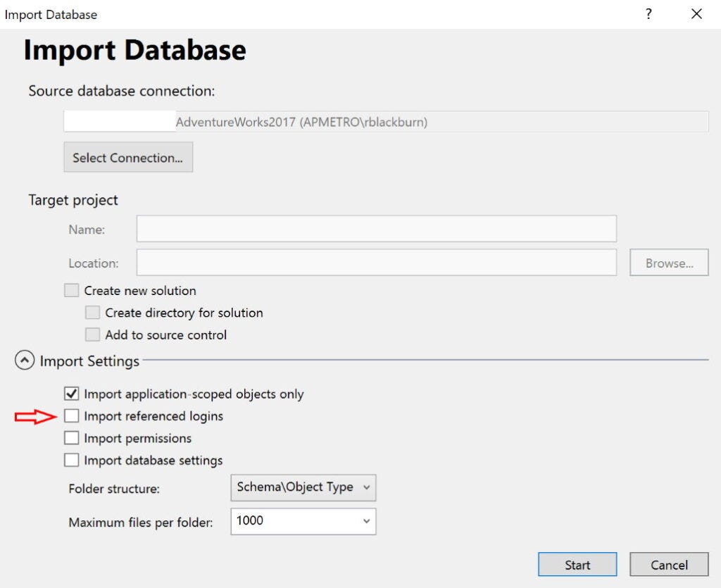The height and width of the screenshot is (588, 721).
Task: Open the Folder structure dropdown arrow
Action: (x=367, y=487)
